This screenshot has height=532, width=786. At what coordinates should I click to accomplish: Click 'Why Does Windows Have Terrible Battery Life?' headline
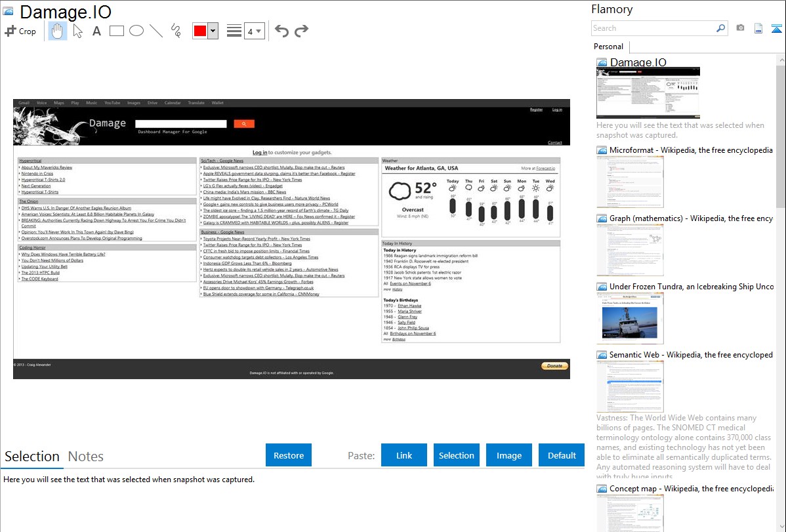pyautogui.click(x=63, y=255)
